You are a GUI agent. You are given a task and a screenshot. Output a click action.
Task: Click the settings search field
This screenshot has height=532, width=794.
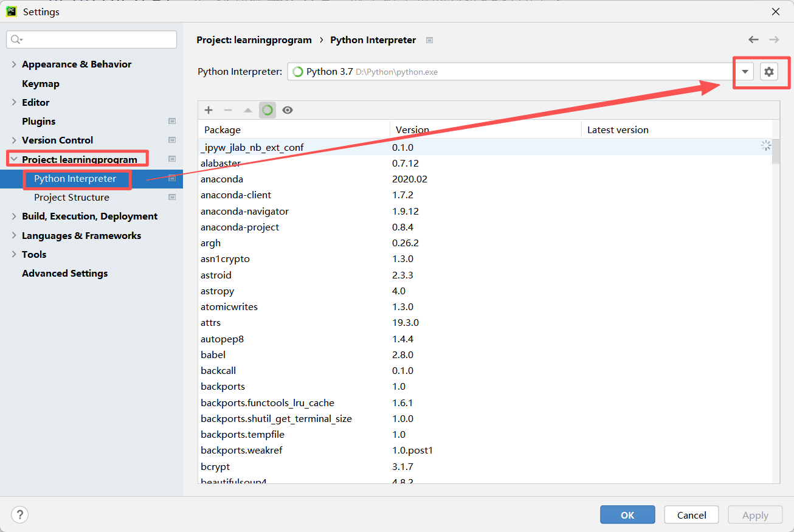(91, 40)
